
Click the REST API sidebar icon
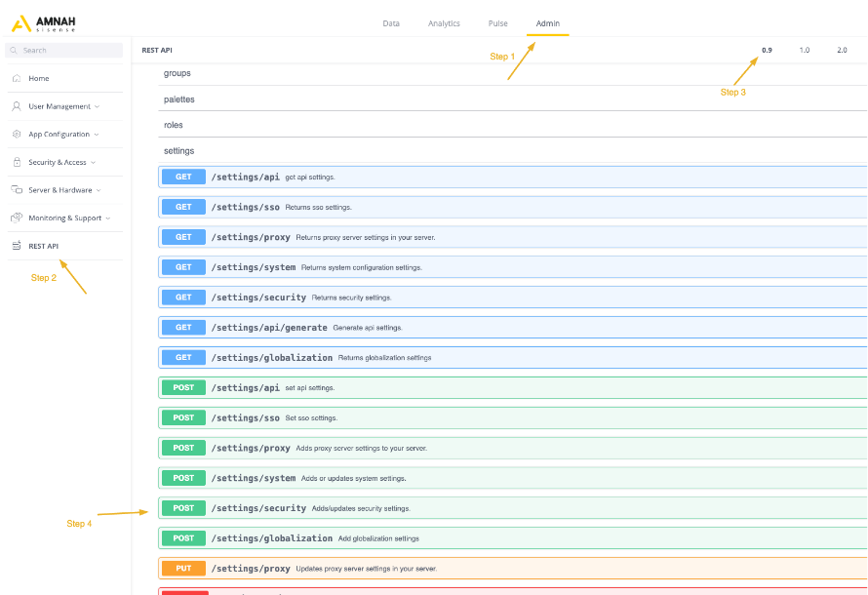click(17, 246)
